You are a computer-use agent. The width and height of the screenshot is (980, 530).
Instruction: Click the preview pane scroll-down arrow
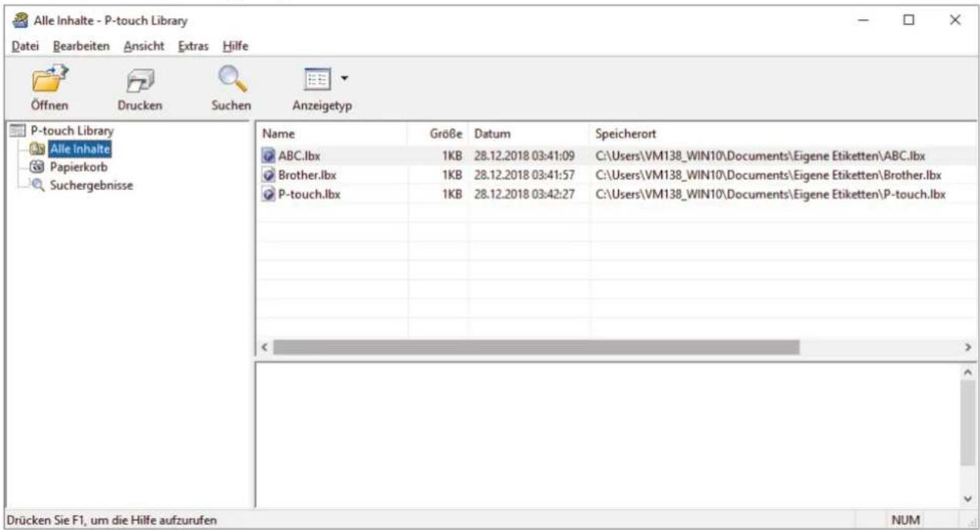click(x=969, y=498)
